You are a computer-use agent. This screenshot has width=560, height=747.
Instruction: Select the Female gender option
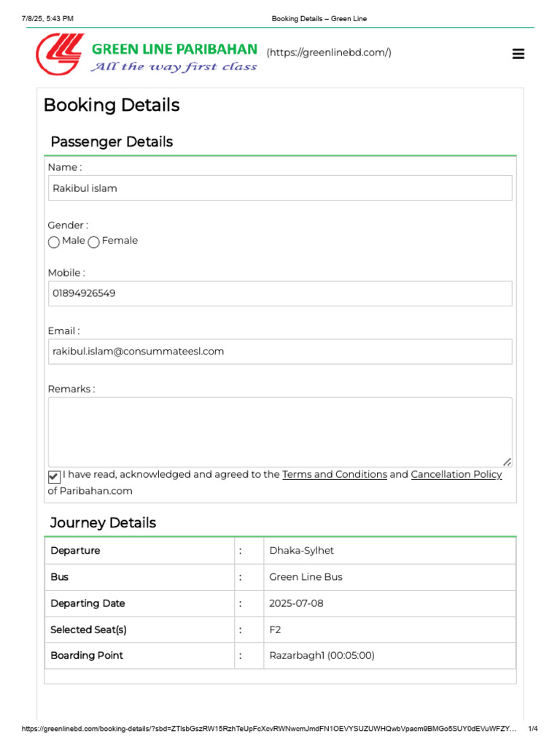[x=94, y=242]
